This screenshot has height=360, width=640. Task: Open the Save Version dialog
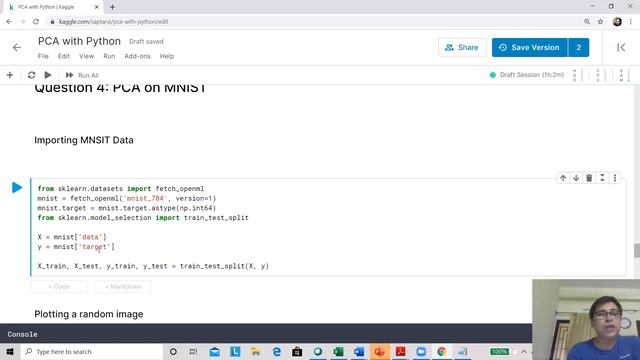[529, 47]
